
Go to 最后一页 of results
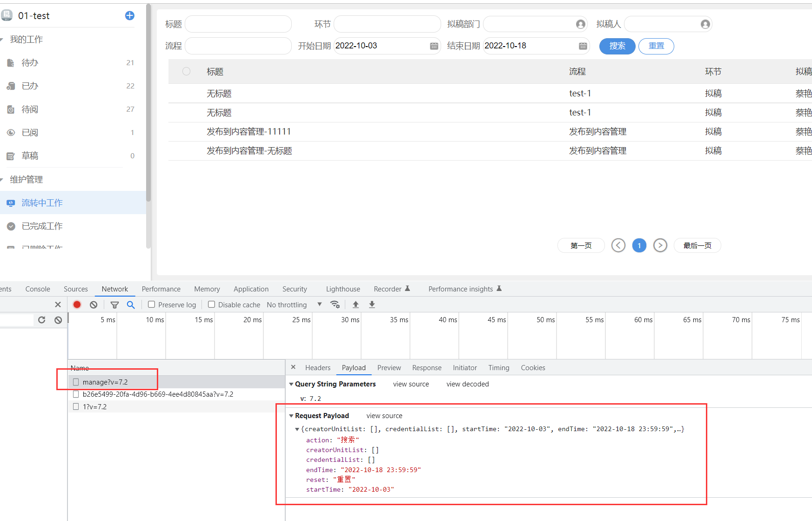click(x=698, y=245)
